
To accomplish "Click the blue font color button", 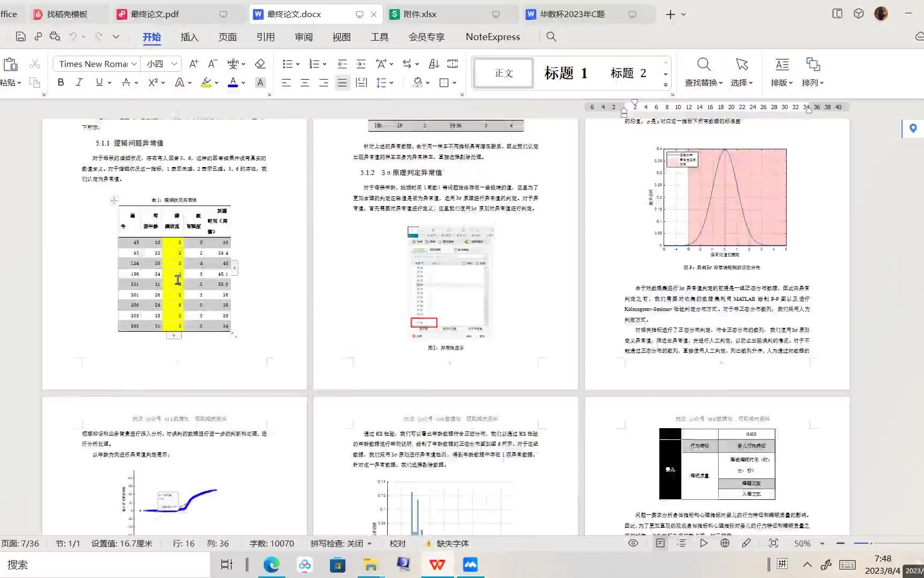I will tap(233, 82).
